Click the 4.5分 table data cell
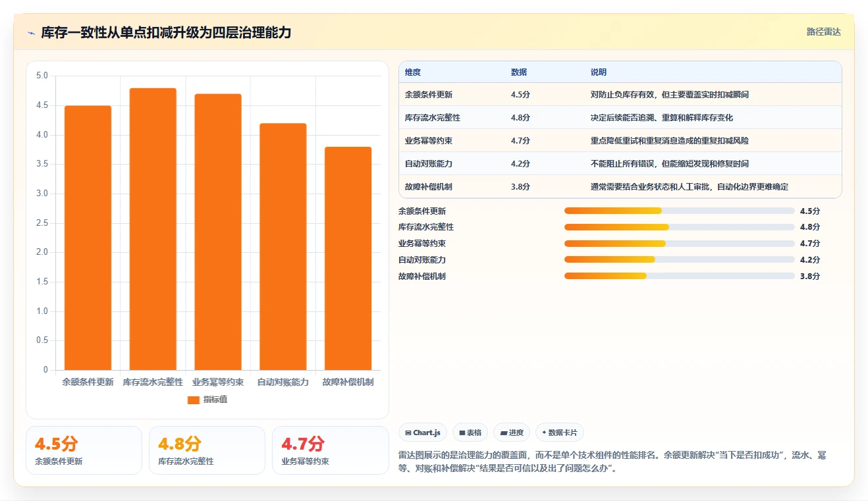This screenshot has width=868, height=501. pos(520,95)
